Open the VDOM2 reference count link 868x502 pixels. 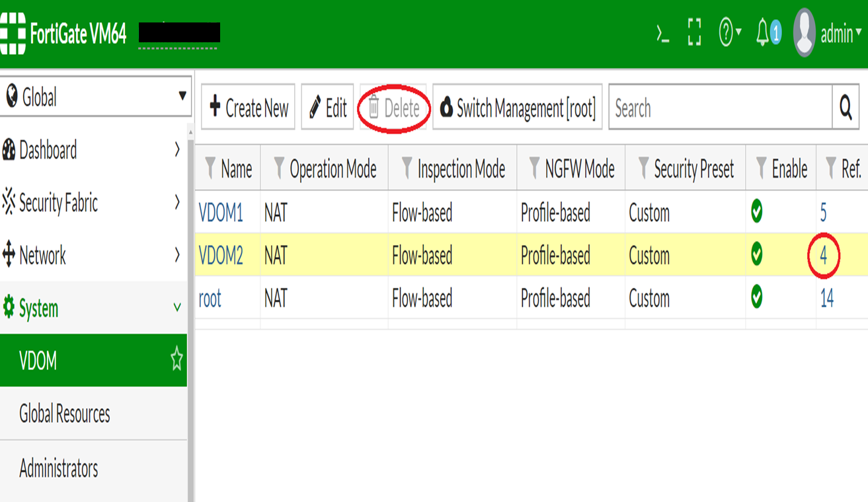823,255
